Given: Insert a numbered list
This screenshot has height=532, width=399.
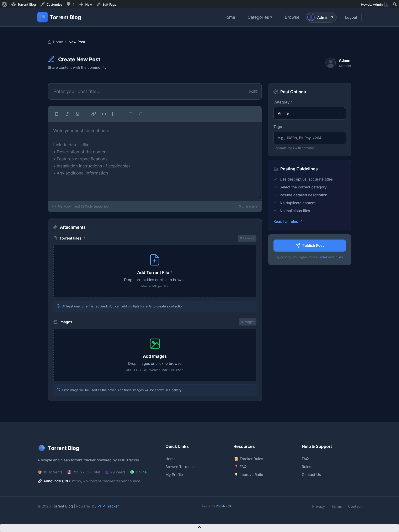Looking at the screenshot, I should (x=140, y=114).
